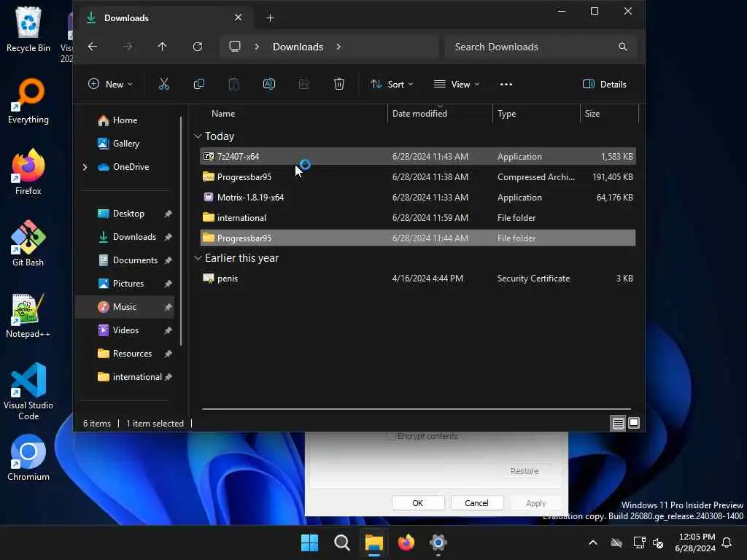The width and height of the screenshot is (747, 560).
Task: Add a new Explorer tab
Action: tap(270, 18)
